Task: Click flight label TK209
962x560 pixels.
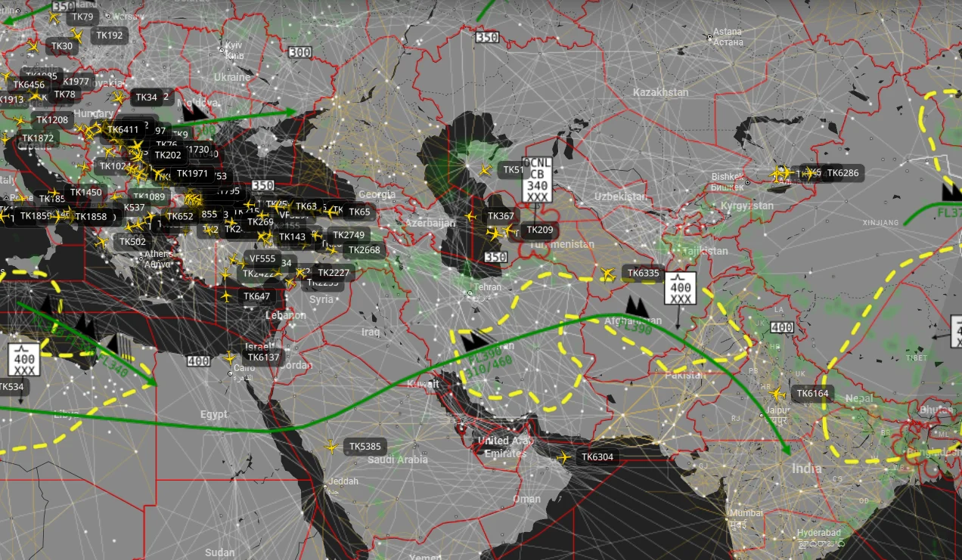Action: [539, 230]
